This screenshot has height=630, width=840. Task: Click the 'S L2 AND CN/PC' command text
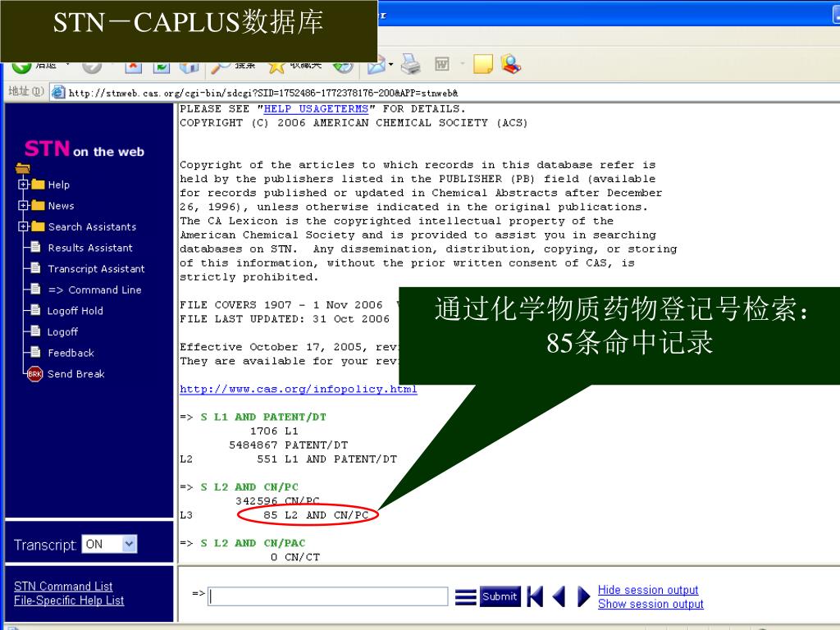click(x=249, y=487)
